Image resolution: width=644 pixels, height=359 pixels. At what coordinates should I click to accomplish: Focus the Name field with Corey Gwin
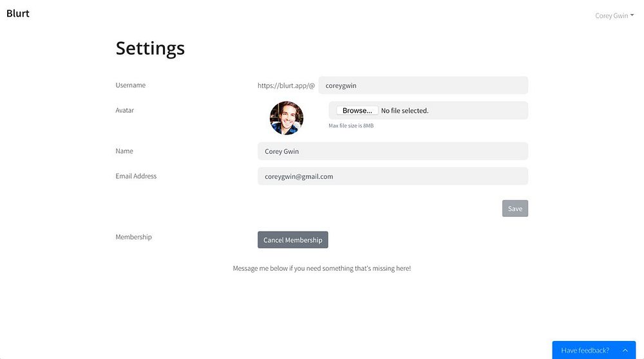(392, 151)
